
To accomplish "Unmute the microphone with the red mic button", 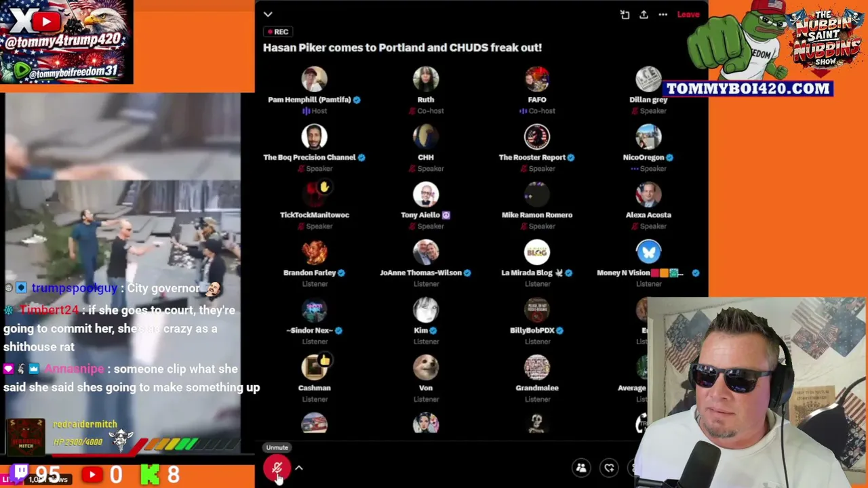I will click(x=277, y=468).
